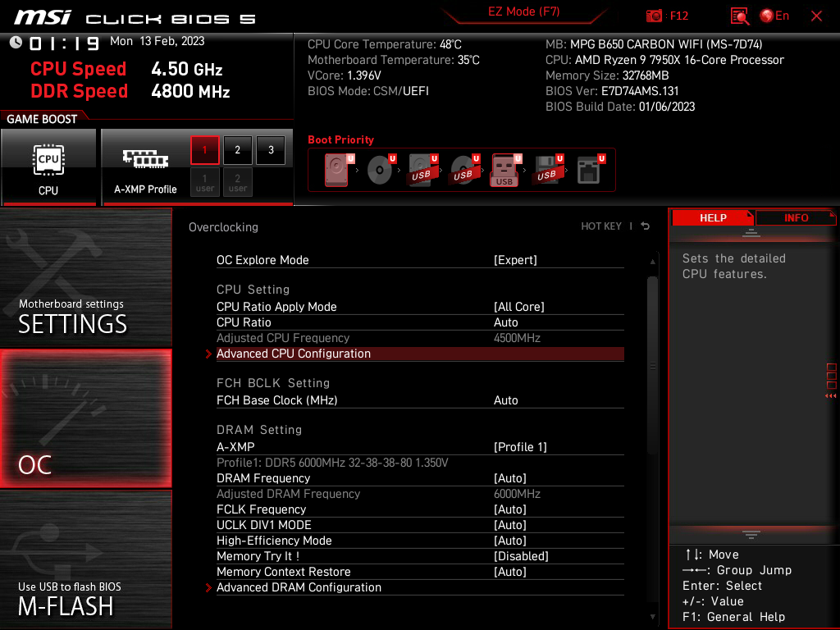
Task: Enable A-XMP profile 2
Action: [x=237, y=150]
